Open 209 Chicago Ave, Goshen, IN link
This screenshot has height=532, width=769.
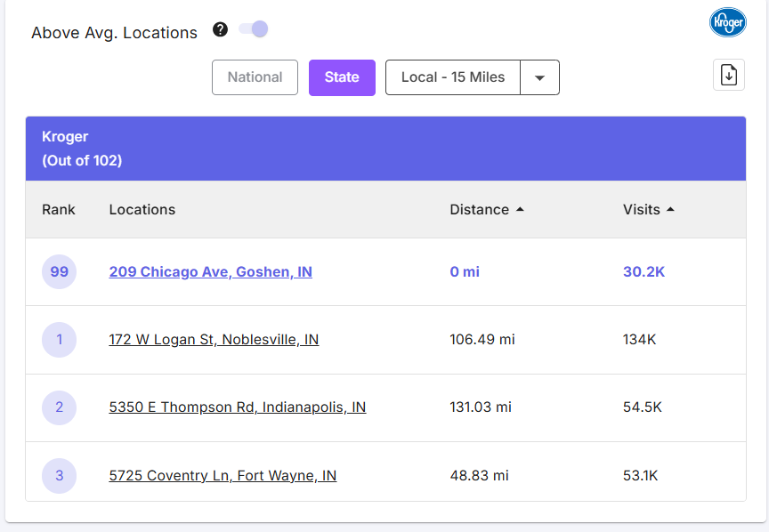(210, 271)
